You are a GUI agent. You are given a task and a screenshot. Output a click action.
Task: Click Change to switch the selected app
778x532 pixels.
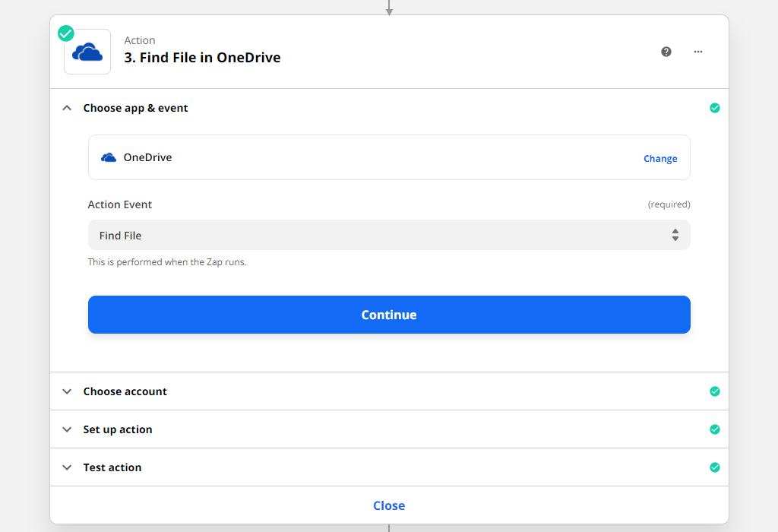pyautogui.click(x=659, y=158)
